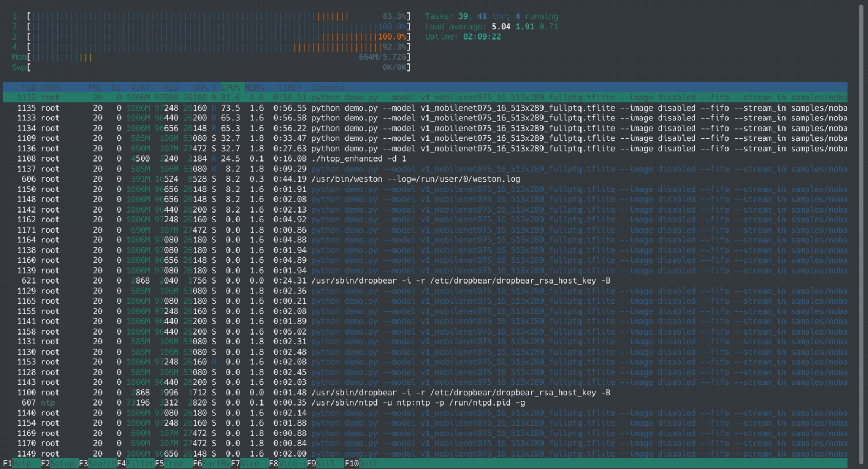This screenshot has width=868, height=469.
Task: Select the /usr/bin/weston process row
Action: click(x=415, y=179)
